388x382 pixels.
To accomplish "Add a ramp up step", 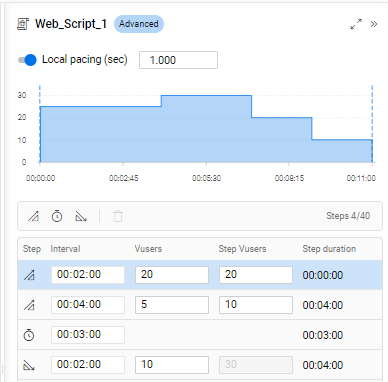I will click(33, 216).
